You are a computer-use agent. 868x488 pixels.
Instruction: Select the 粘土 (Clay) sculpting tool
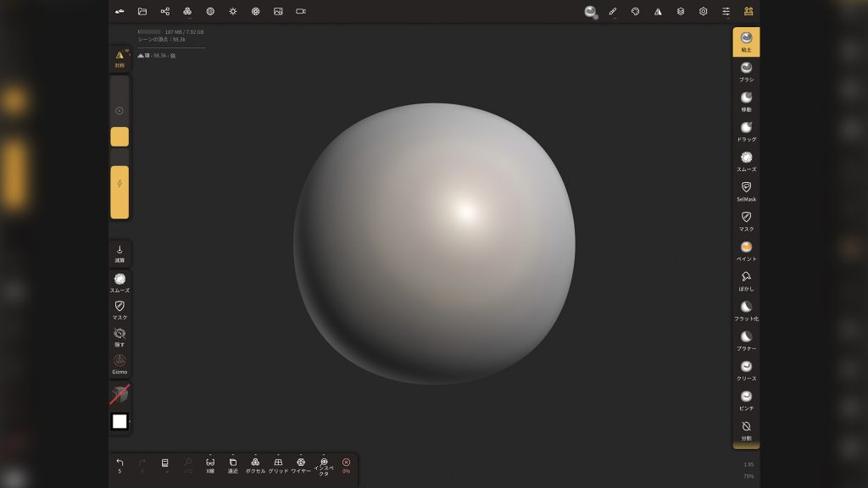point(746,42)
